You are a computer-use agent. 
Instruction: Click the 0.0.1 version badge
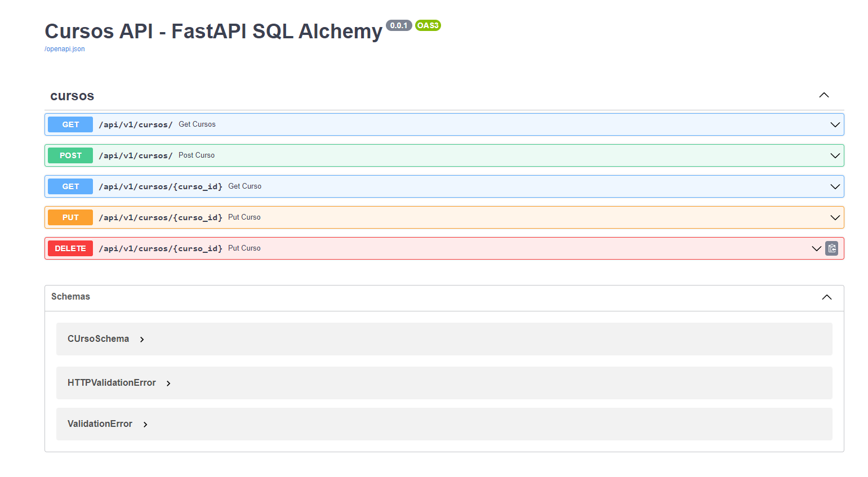click(x=399, y=25)
